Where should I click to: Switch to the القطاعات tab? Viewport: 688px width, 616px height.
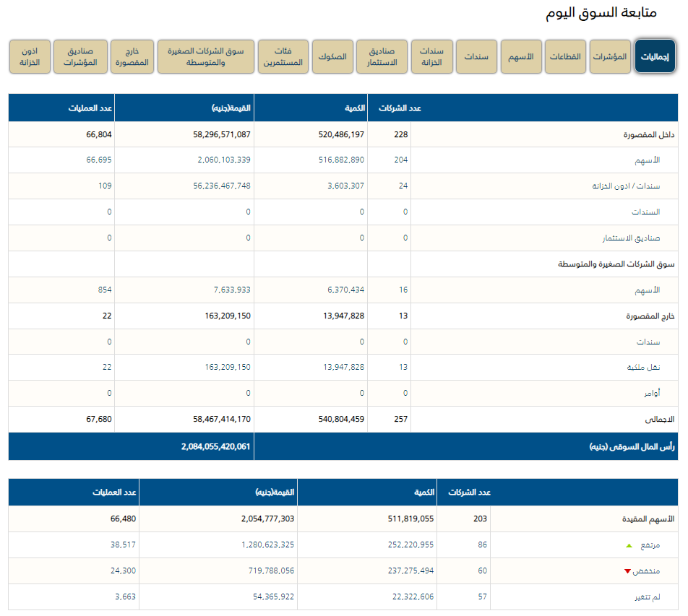pyautogui.click(x=566, y=57)
